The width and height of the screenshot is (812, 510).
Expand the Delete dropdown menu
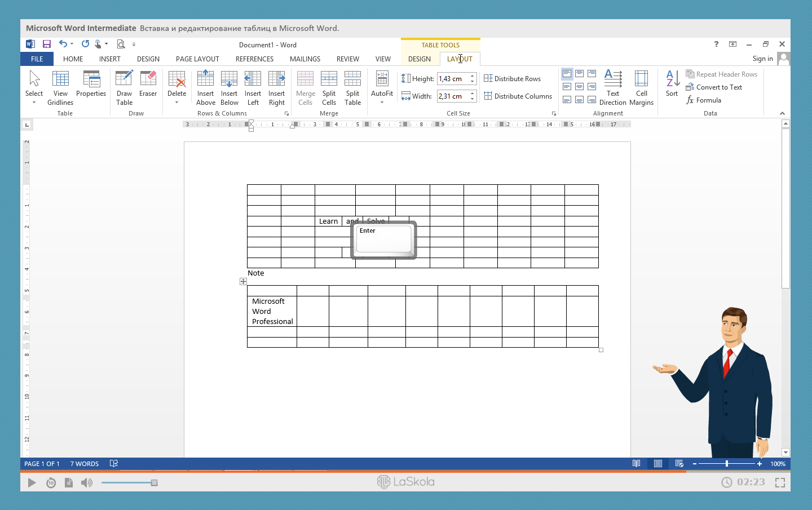(x=176, y=103)
